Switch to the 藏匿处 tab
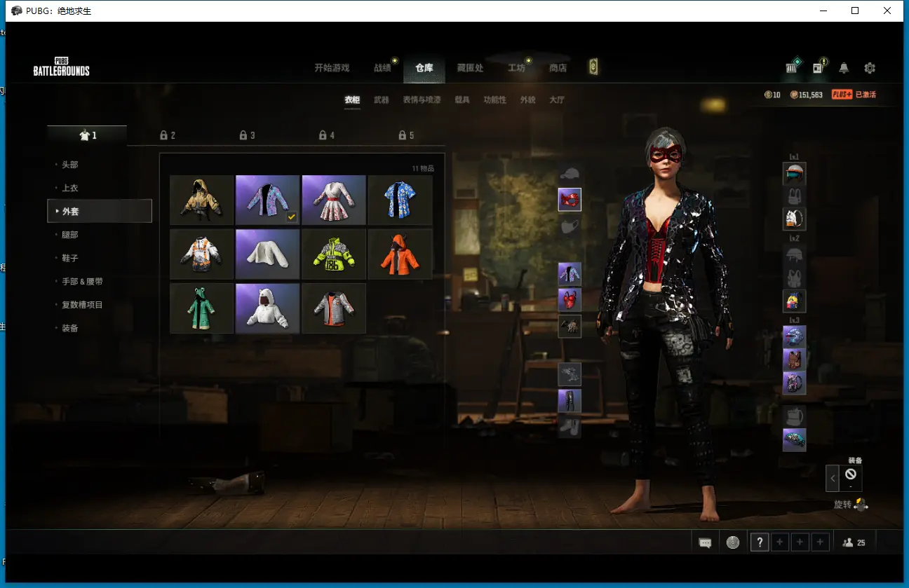Image resolution: width=909 pixels, height=588 pixels. tap(471, 68)
